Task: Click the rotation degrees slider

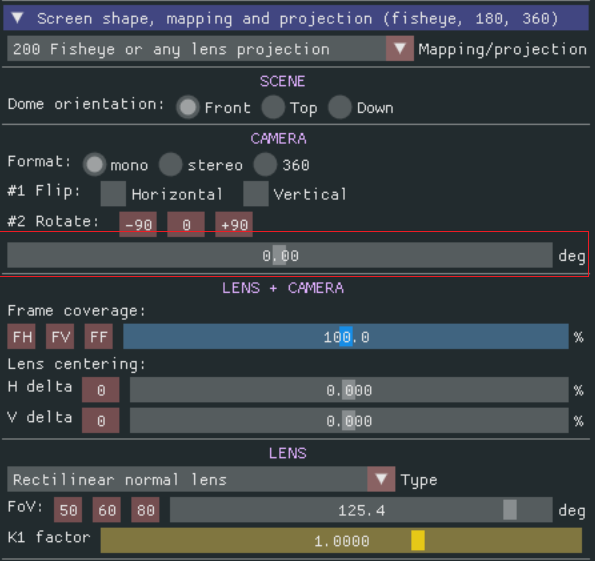Action: [280, 255]
